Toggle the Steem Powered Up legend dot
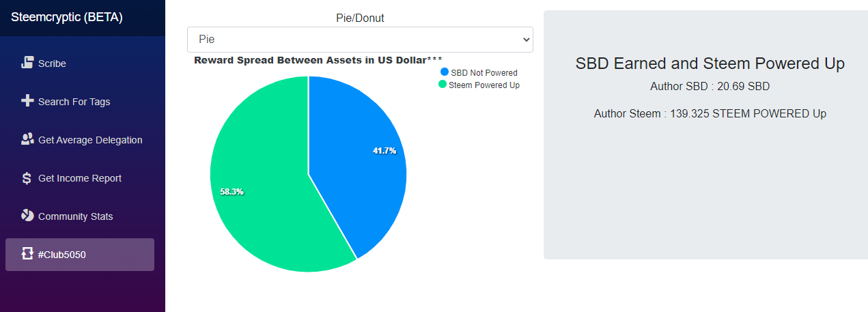868x312 pixels. click(x=443, y=85)
